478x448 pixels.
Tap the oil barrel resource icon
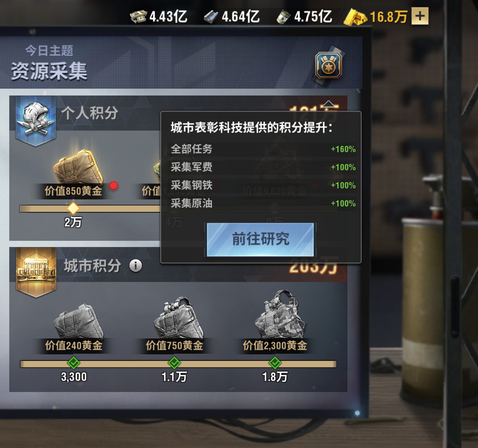(283, 17)
